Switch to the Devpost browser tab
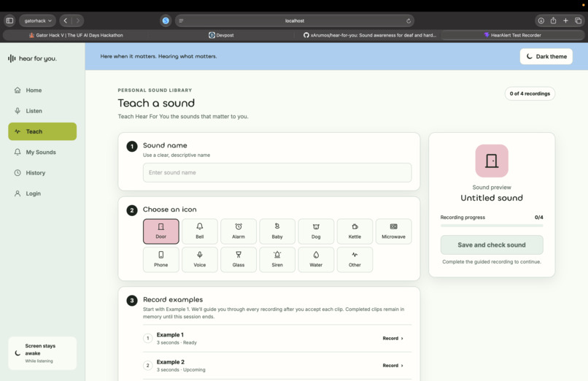 point(221,35)
